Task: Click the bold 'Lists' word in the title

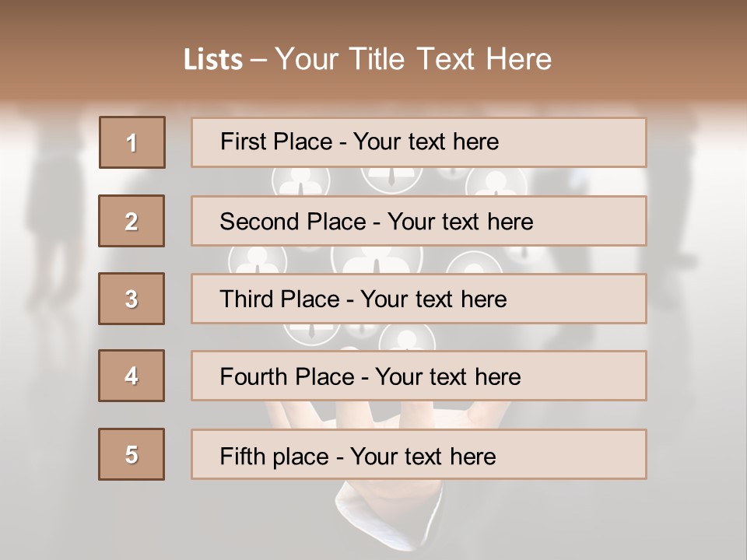Action: coord(213,59)
